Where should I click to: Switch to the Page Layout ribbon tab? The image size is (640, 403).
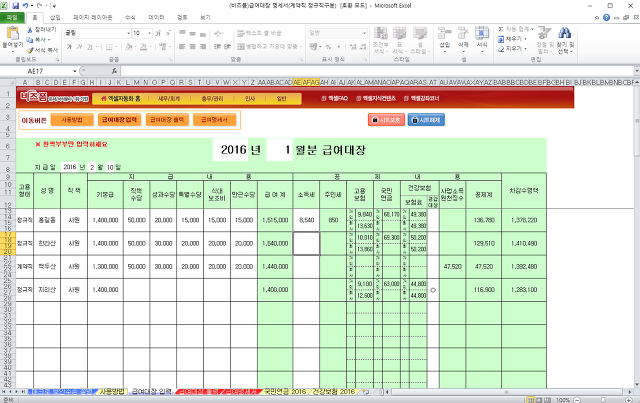[93, 18]
